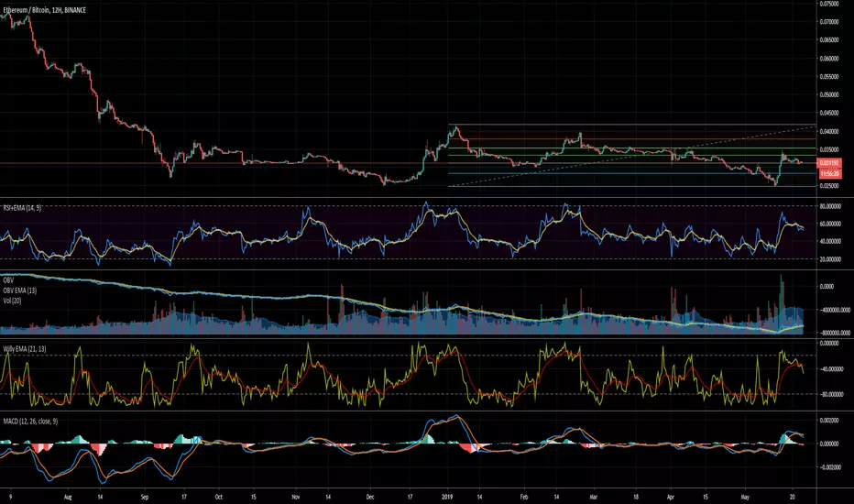Viewport: 854px width, 504px height.
Task: Click the Sep label on time axis
Action: 145,497
